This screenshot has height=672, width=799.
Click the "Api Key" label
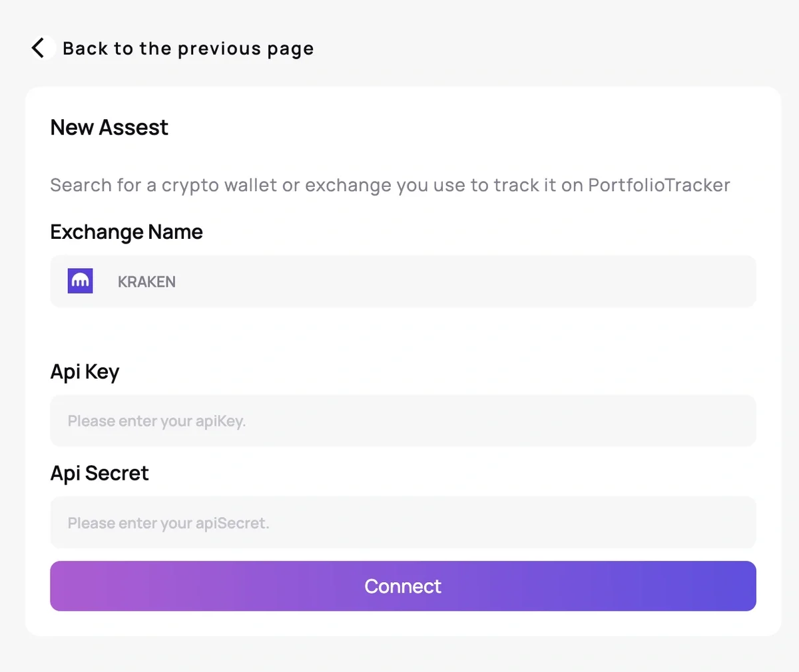coord(85,372)
